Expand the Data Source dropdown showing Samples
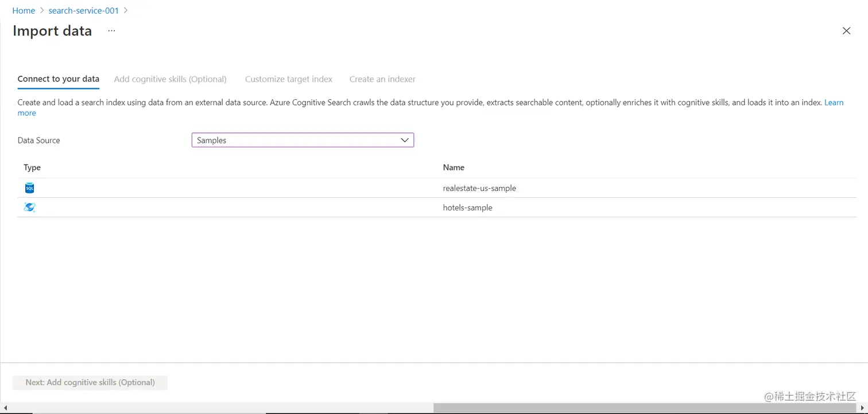Screen dimensions: 868x414 coord(303,140)
